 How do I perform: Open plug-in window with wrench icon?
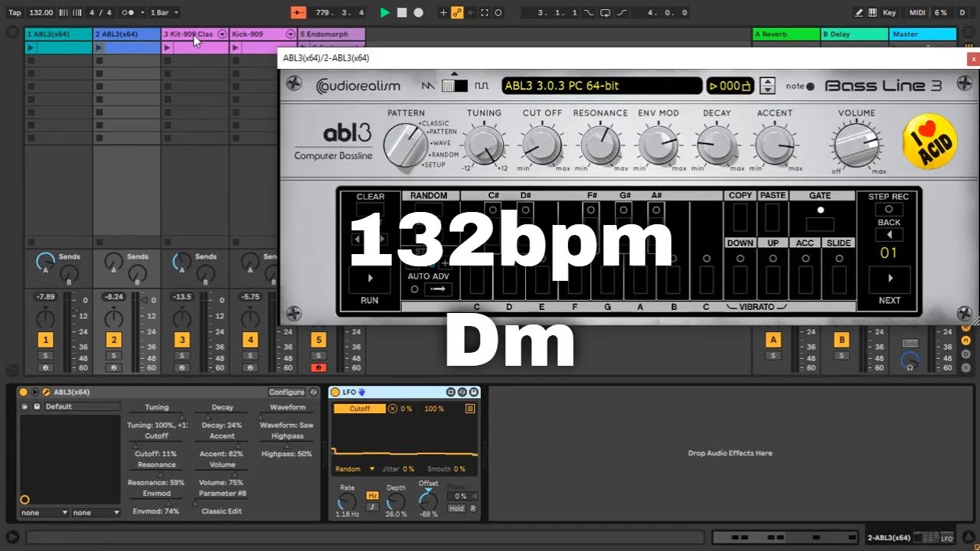[x=46, y=392]
